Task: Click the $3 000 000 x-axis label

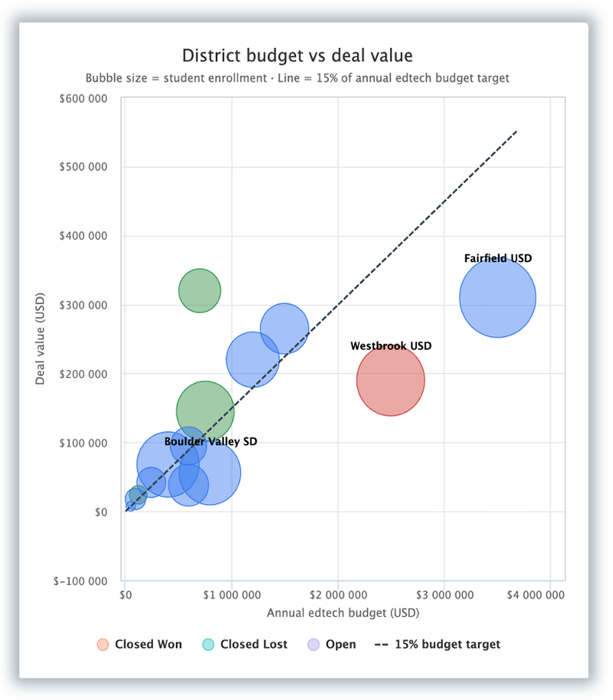Action: 445,595
